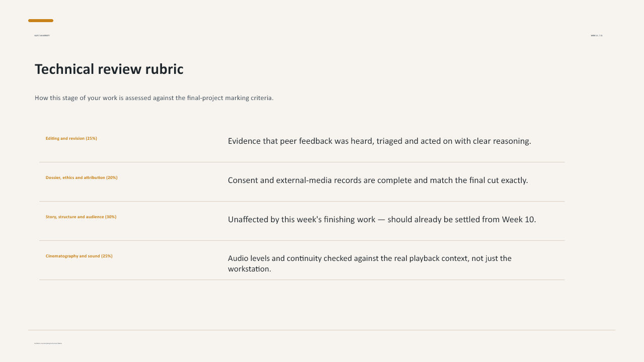Select the "Dossier, ethics and attribution (20%)" label
Image resolution: width=644 pixels, height=362 pixels.
82,177
